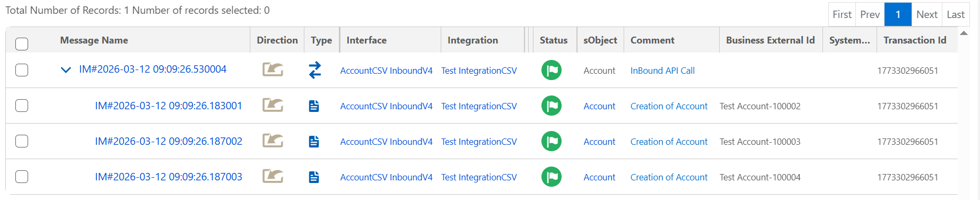Open AccountCSV InboundV4 link in Test Account-100003 row
Image resolution: width=980 pixels, height=200 pixels.
pos(386,142)
